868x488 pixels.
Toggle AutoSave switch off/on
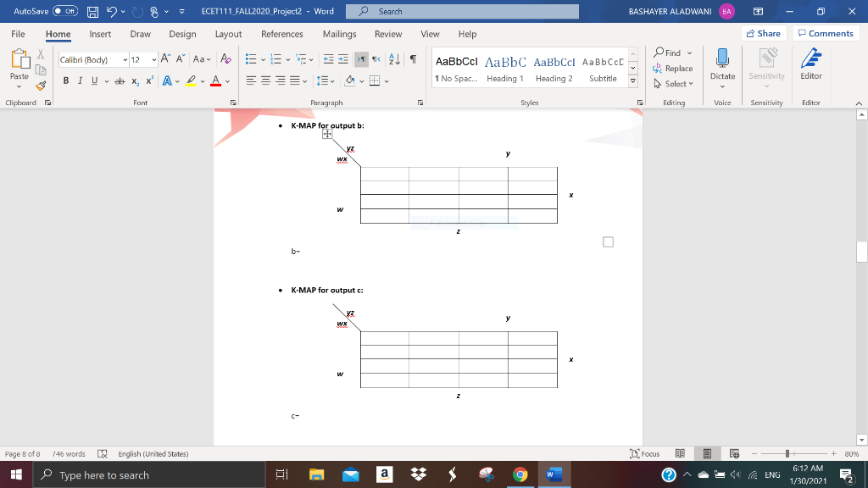65,11
